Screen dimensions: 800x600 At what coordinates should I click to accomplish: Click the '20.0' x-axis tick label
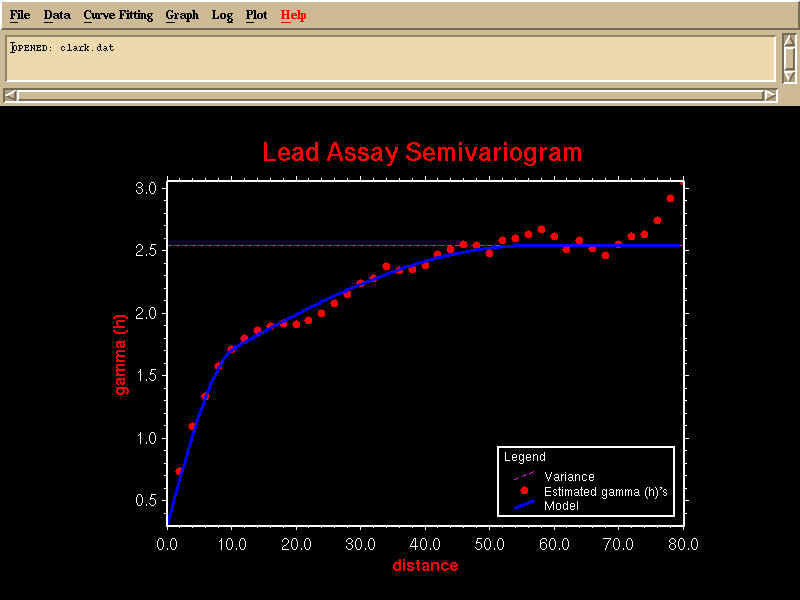pos(296,544)
